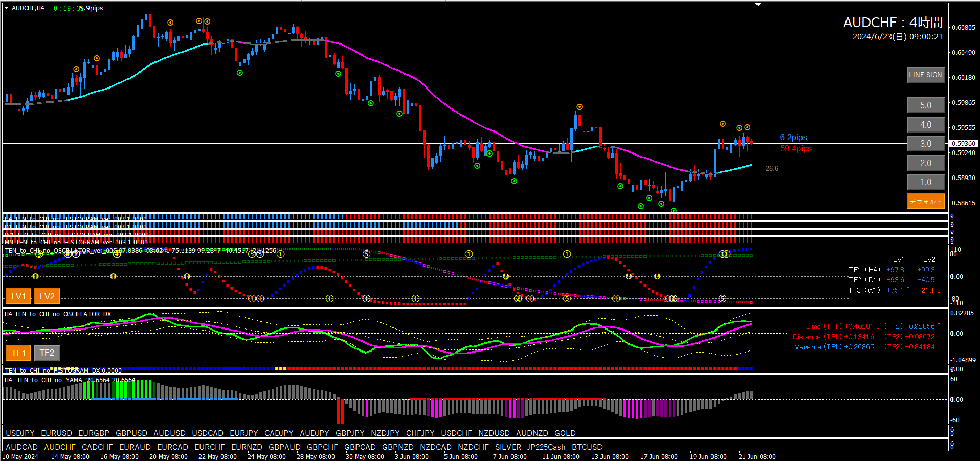Switch chart to AUDUSD
The width and height of the screenshot is (980, 461).
(170, 433)
